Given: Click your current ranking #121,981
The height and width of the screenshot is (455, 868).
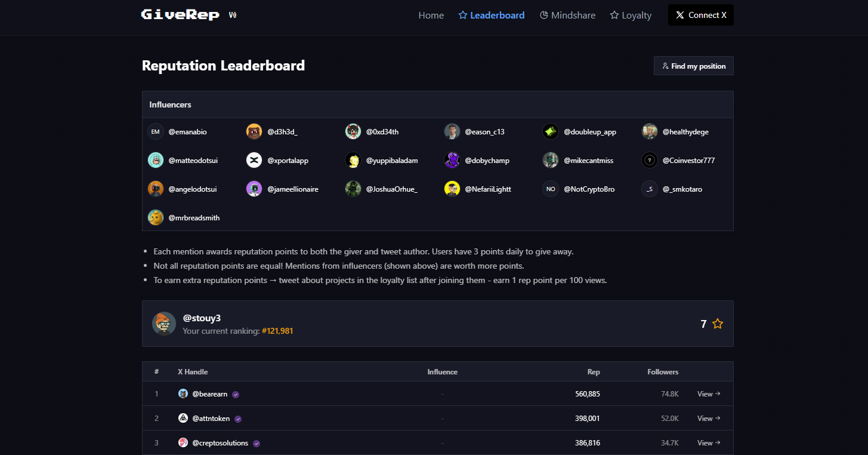Looking at the screenshot, I should 277,330.
